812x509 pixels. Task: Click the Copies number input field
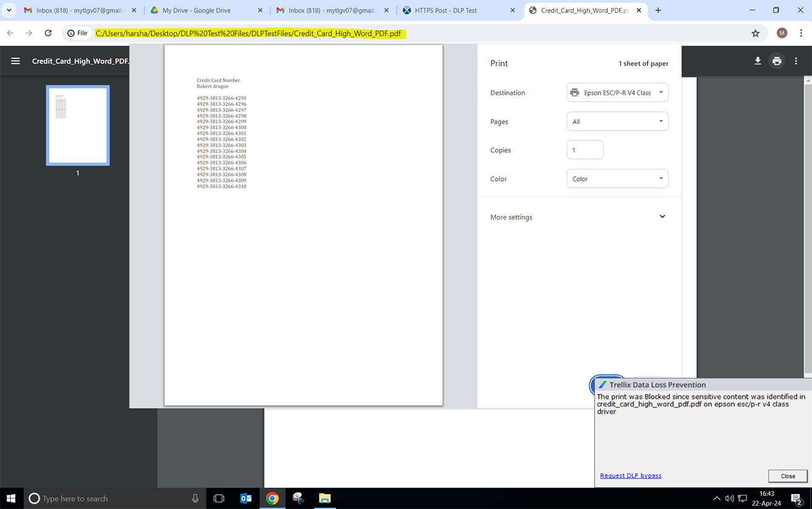(585, 150)
